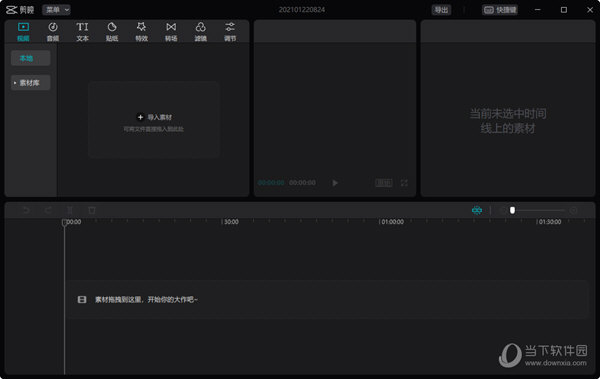Click the trash delete icon
Image resolution: width=600 pixels, height=379 pixels.
click(92, 210)
